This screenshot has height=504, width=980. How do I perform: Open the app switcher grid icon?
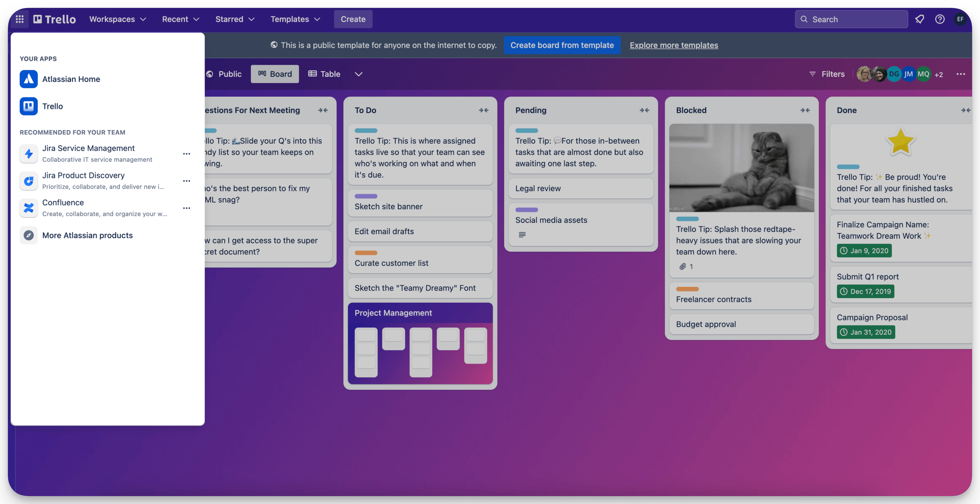(x=20, y=19)
